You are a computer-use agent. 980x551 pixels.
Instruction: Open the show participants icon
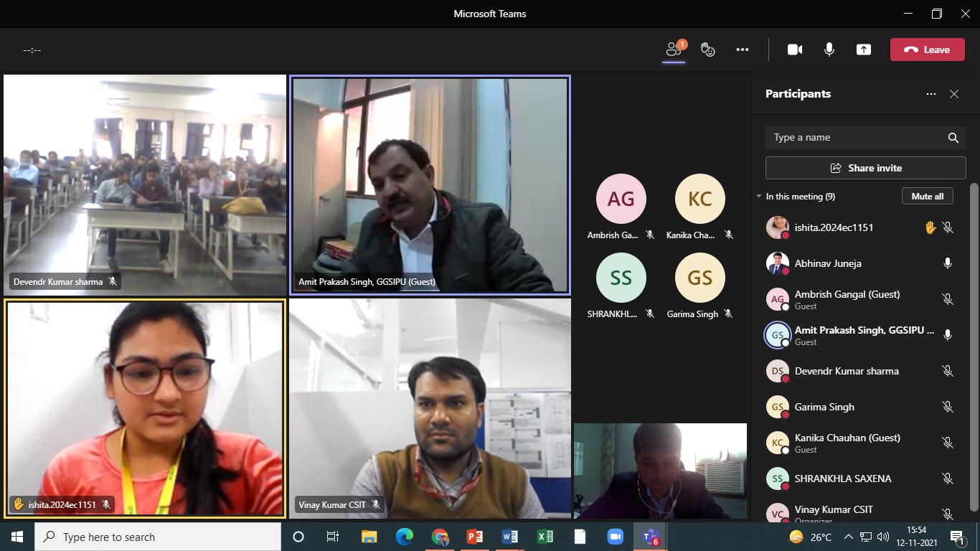pos(674,50)
